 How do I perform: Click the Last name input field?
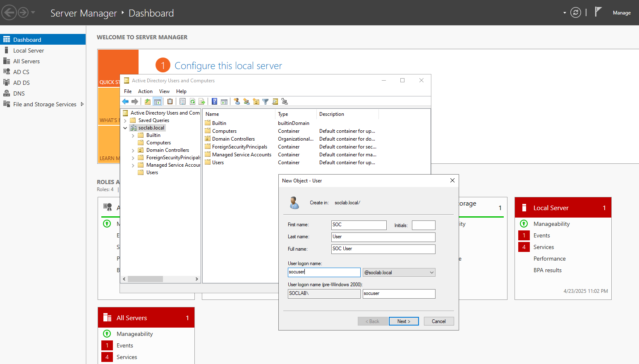coord(383,237)
